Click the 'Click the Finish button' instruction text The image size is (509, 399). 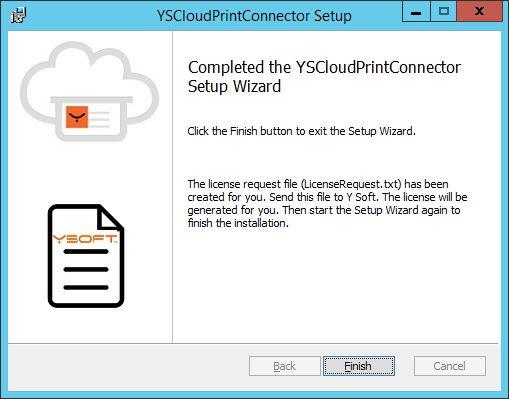tap(301, 131)
